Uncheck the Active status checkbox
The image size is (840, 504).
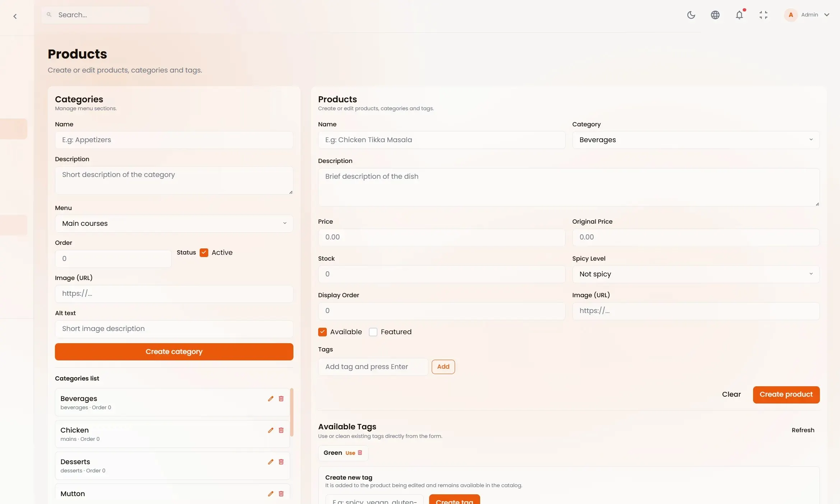(x=204, y=252)
